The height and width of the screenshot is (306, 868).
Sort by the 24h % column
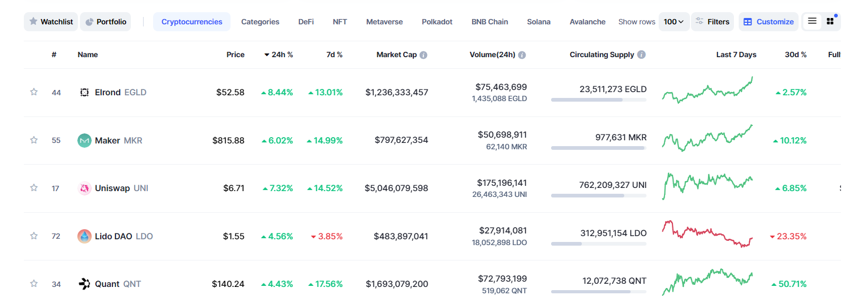click(279, 55)
